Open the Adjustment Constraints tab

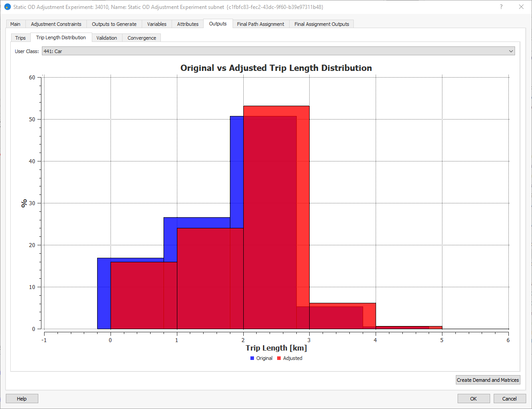click(56, 24)
